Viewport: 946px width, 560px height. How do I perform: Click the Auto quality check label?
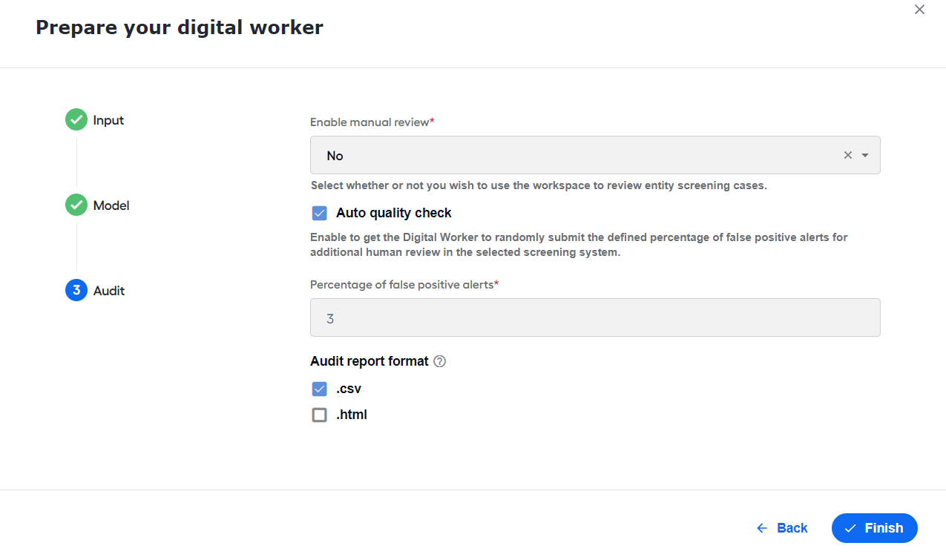coord(394,213)
